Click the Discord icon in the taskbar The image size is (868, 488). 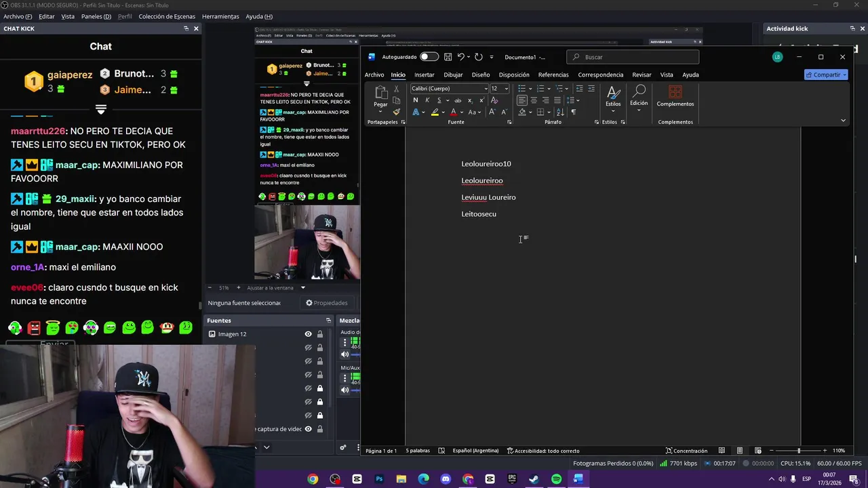pos(446,479)
